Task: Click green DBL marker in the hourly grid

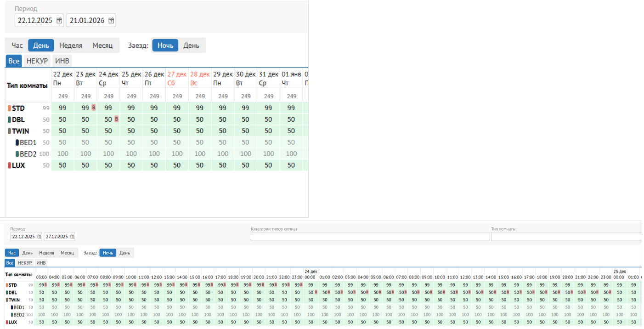Action: pyautogui.click(x=6, y=292)
